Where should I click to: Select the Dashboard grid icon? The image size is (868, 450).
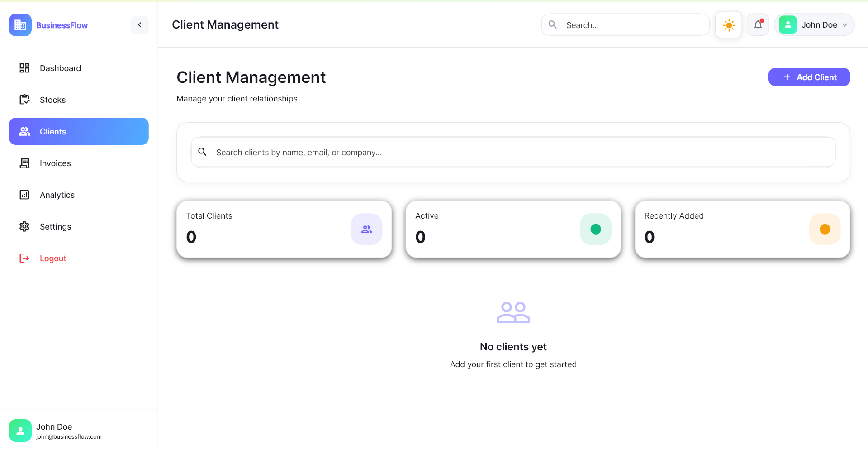(24, 68)
